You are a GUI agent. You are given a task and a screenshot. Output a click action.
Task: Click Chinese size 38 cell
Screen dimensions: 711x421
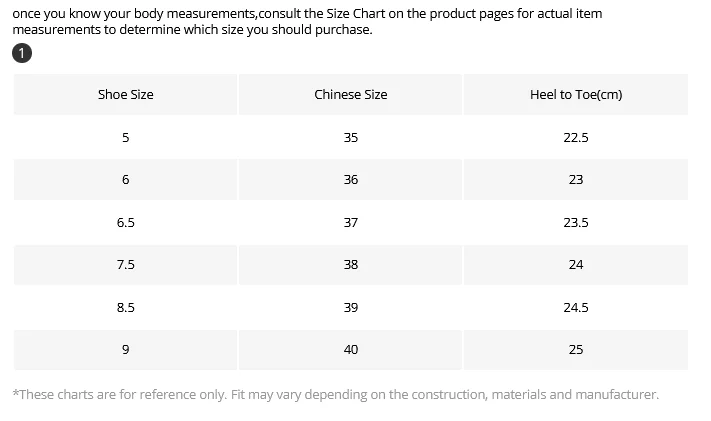351,264
